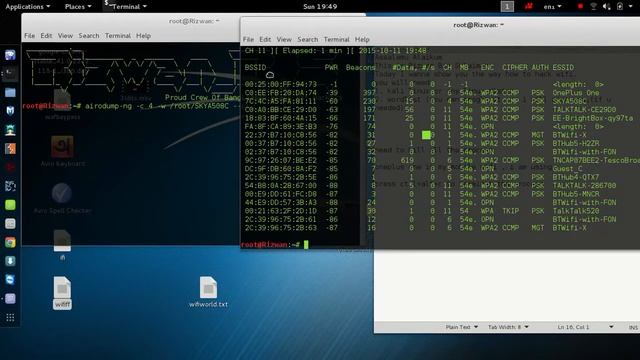Open TeamViewer from the dock
640x360 pixels.
10,280
